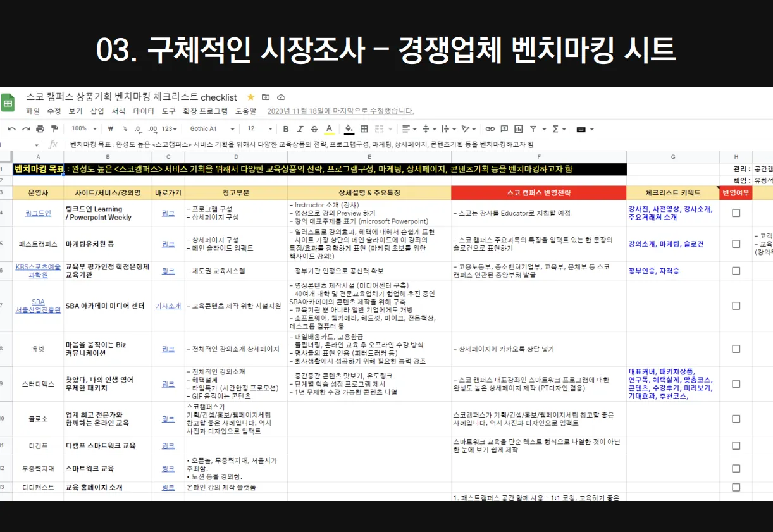Open the 데이터 menu
This screenshot has height=532, width=773.
tap(144, 111)
